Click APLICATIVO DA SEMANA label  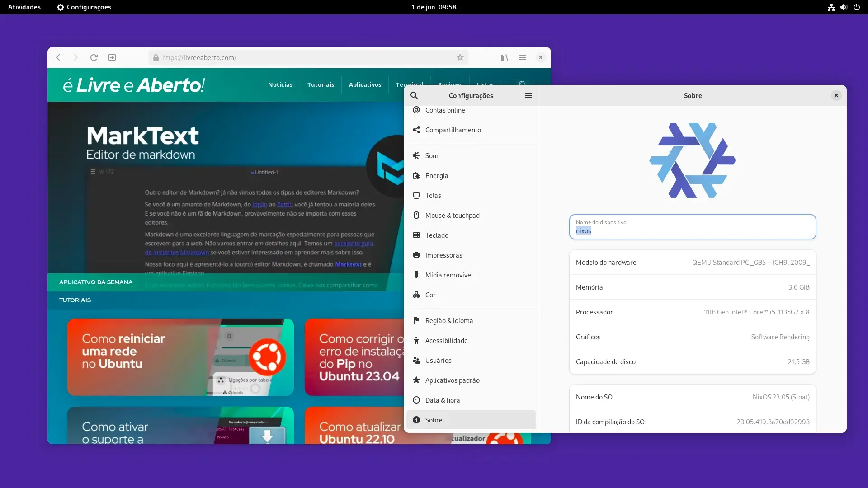[x=96, y=282]
